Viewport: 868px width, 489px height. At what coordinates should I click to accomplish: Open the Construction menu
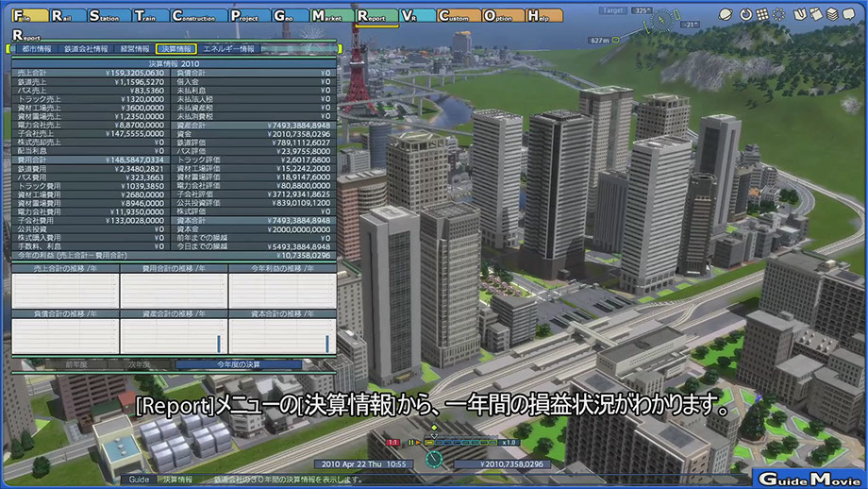(196, 16)
